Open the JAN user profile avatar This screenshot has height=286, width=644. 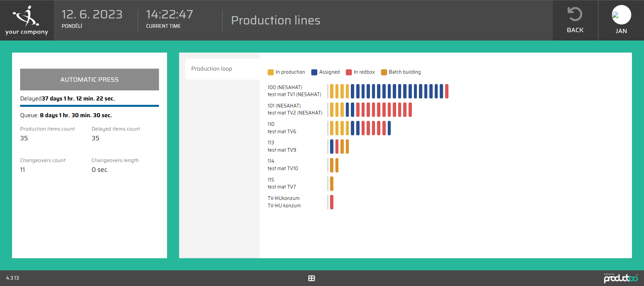[621, 15]
